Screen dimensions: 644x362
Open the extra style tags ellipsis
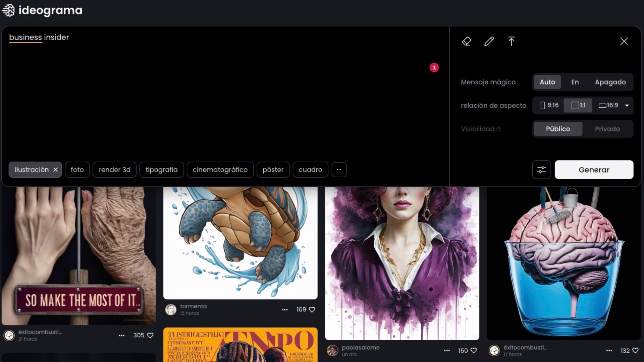pos(339,170)
